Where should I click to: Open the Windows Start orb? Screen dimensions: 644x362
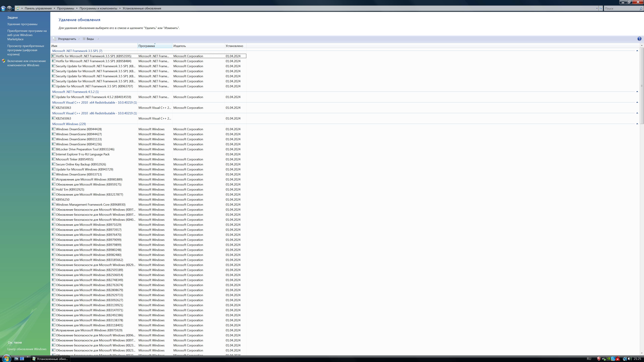coord(6,359)
